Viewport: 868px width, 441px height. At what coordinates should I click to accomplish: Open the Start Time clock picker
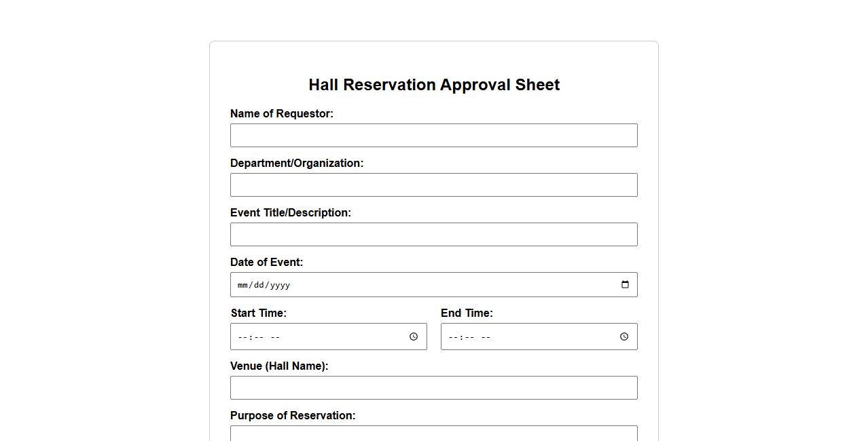pos(413,337)
